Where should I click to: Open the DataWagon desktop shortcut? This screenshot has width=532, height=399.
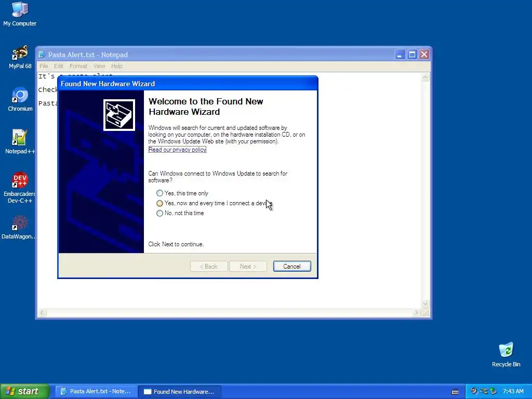(x=19, y=227)
